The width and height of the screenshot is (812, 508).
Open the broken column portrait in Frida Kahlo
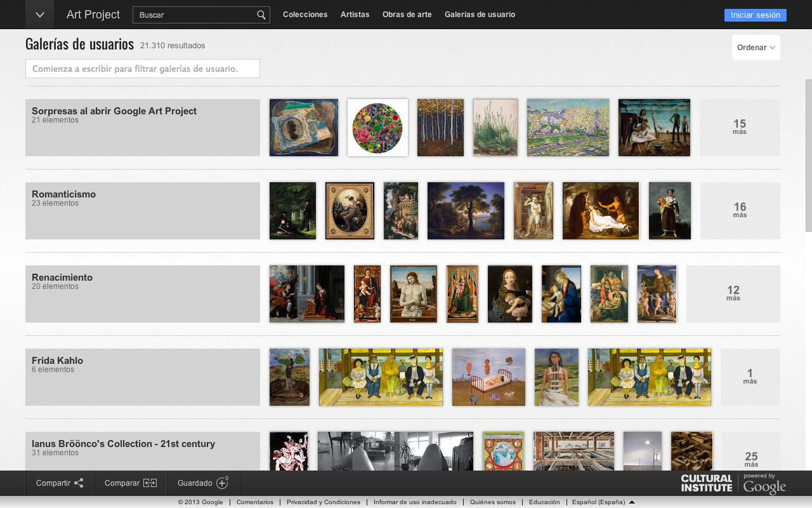(x=556, y=377)
